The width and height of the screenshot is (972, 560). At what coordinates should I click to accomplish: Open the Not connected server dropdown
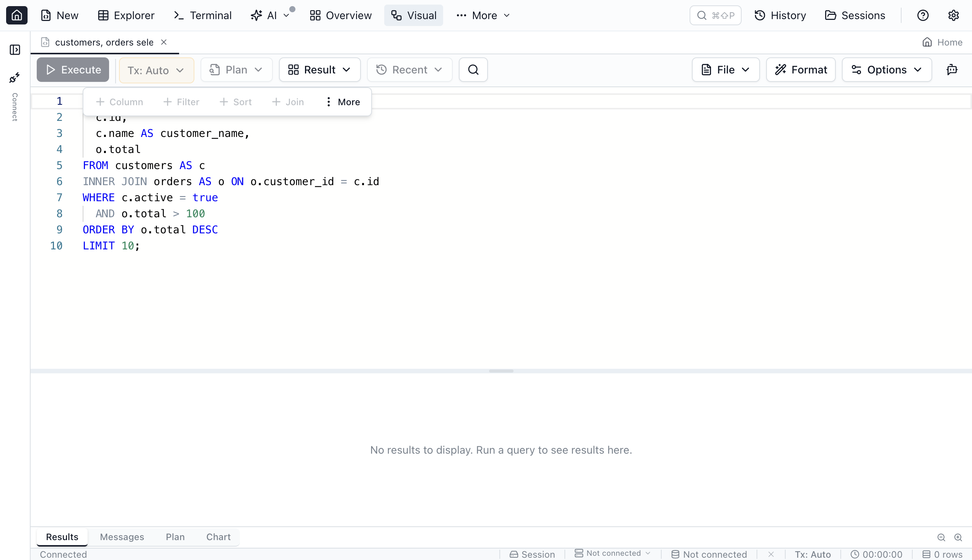[613, 553]
